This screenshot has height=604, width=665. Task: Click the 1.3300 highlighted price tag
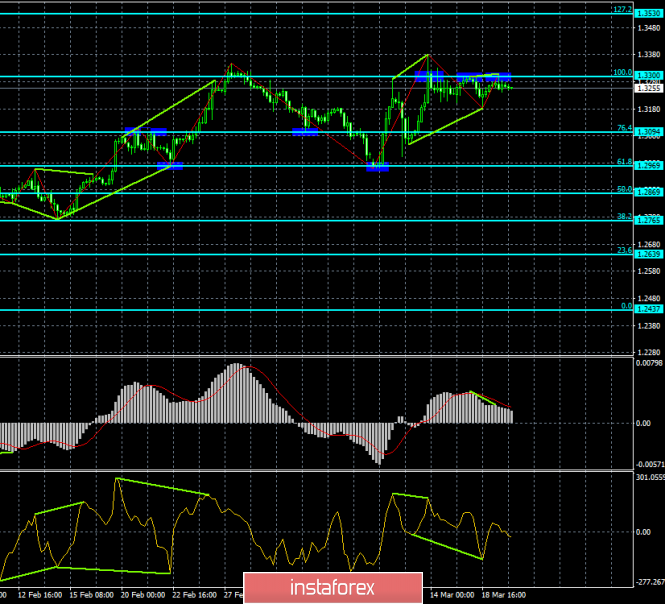[x=649, y=76]
